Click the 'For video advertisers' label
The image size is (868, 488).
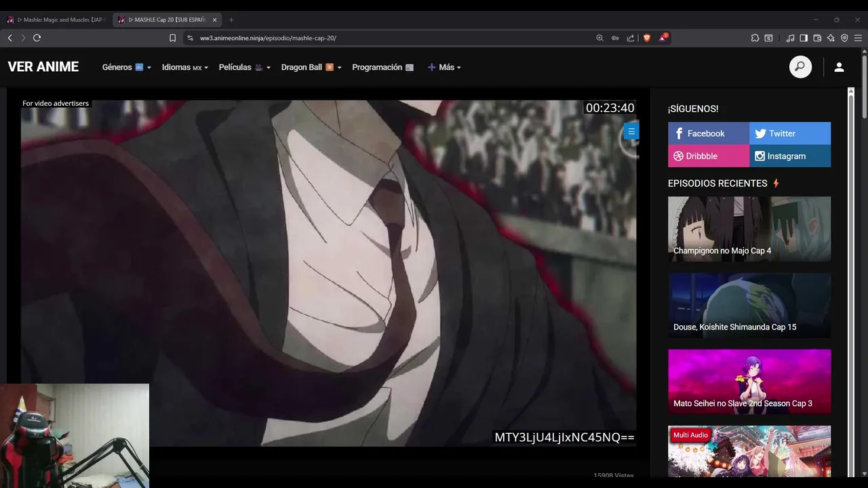[x=56, y=103]
